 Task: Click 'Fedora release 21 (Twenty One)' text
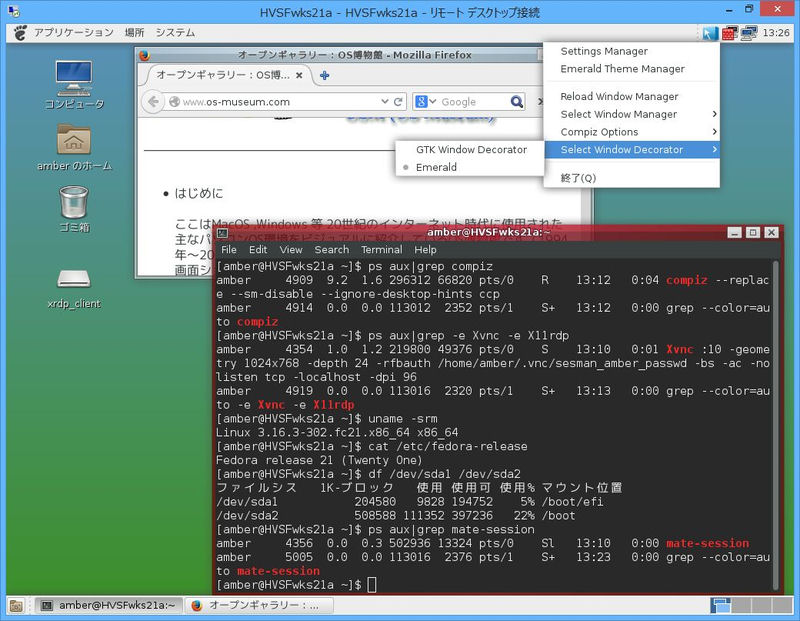pos(319,460)
